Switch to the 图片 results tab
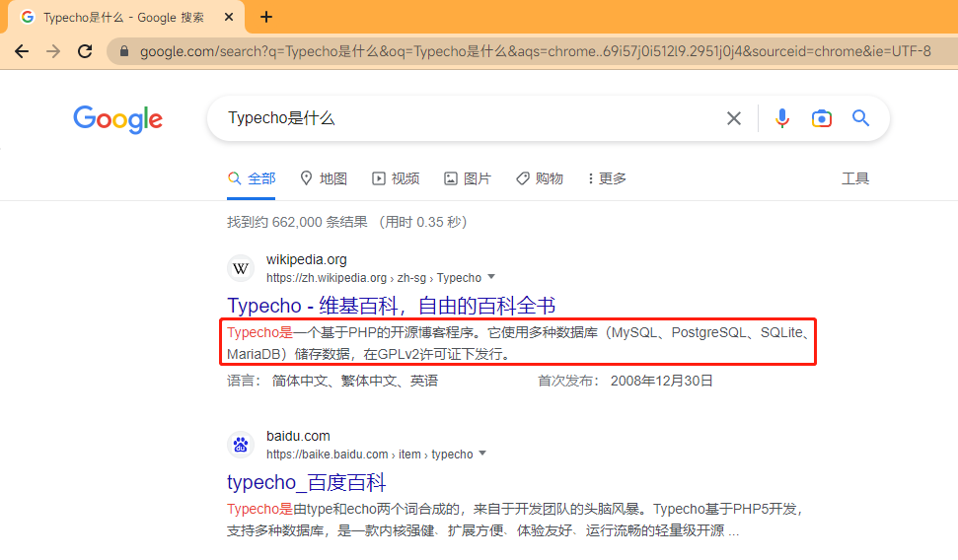The height and width of the screenshot is (560, 958). [468, 178]
